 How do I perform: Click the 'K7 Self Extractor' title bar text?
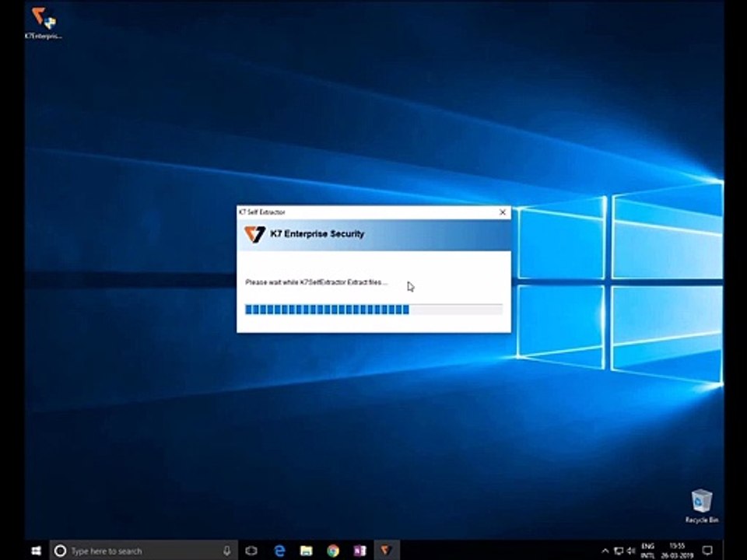pyautogui.click(x=262, y=212)
